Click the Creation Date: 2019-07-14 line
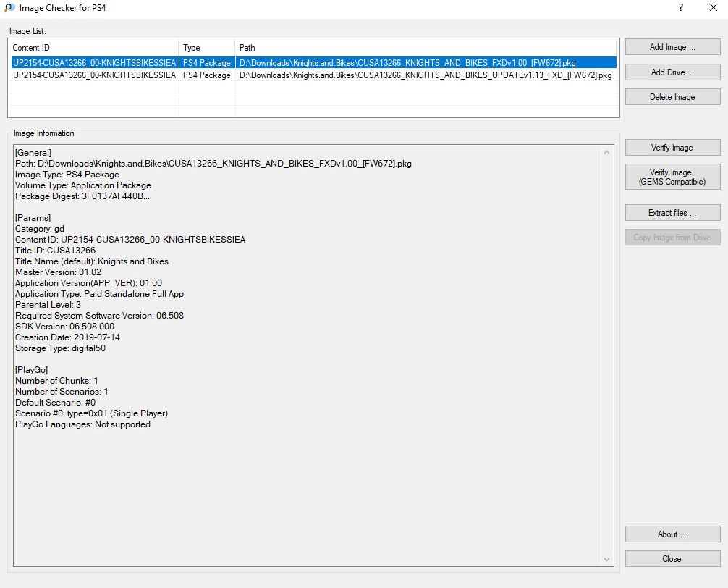728x588 pixels. click(67, 337)
